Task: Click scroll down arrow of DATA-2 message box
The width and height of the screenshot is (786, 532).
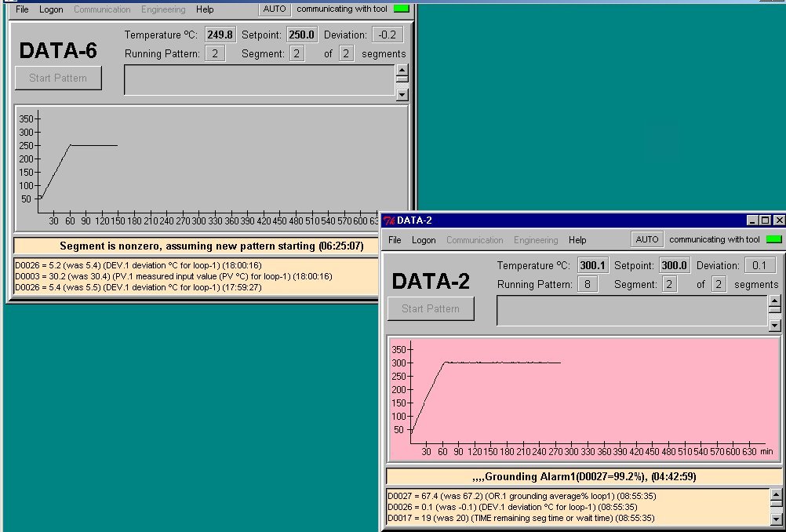Action: pyautogui.click(x=774, y=325)
